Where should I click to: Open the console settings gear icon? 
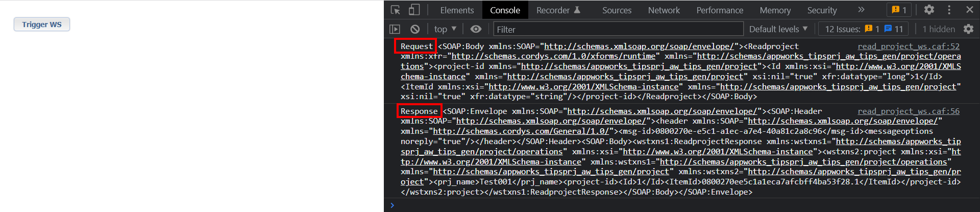968,29
